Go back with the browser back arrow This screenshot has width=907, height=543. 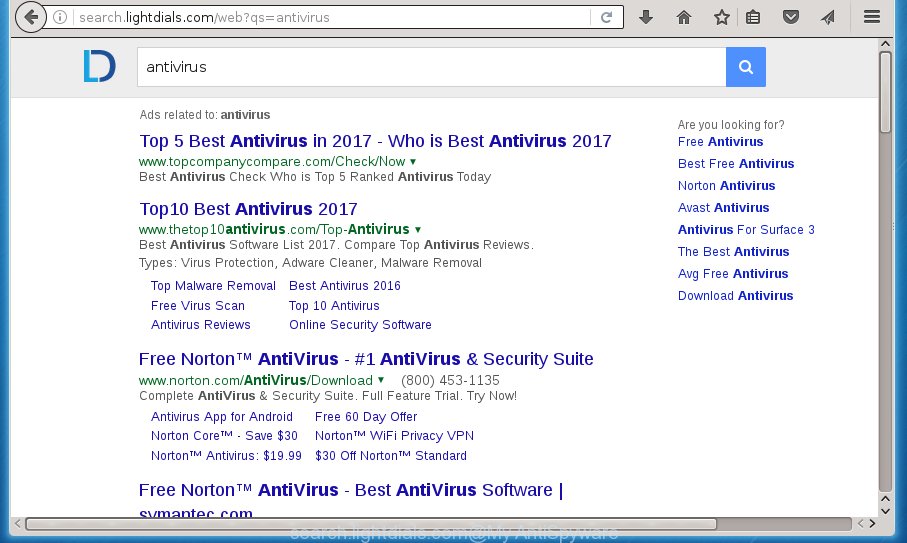coord(31,17)
